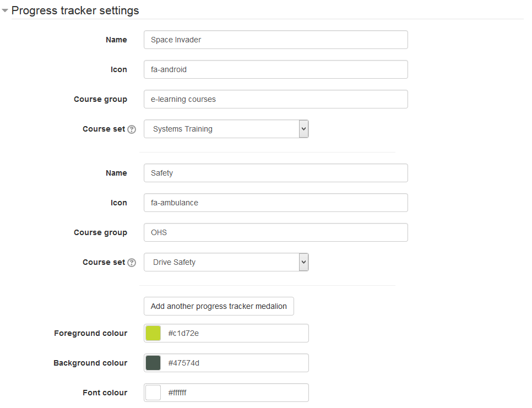Click the Foreground colour green swatch

click(x=153, y=333)
